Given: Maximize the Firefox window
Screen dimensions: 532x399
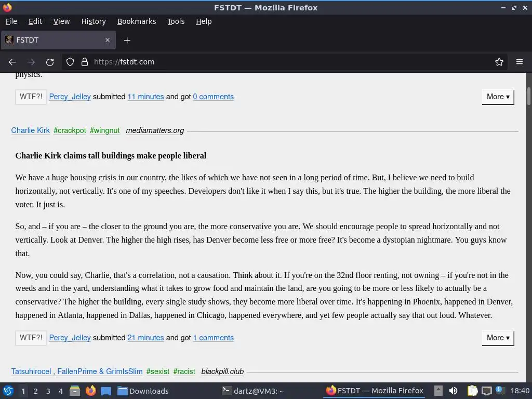Looking at the screenshot, I should [x=514, y=8].
